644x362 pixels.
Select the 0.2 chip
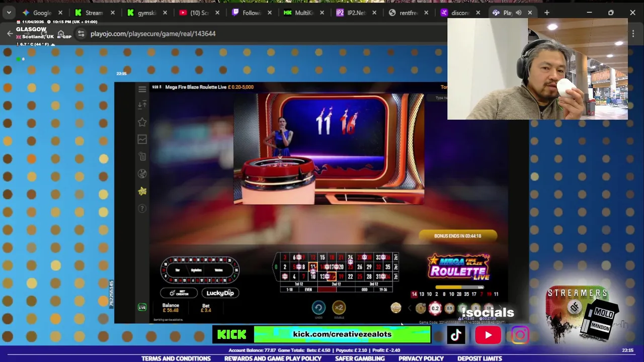click(x=435, y=308)
